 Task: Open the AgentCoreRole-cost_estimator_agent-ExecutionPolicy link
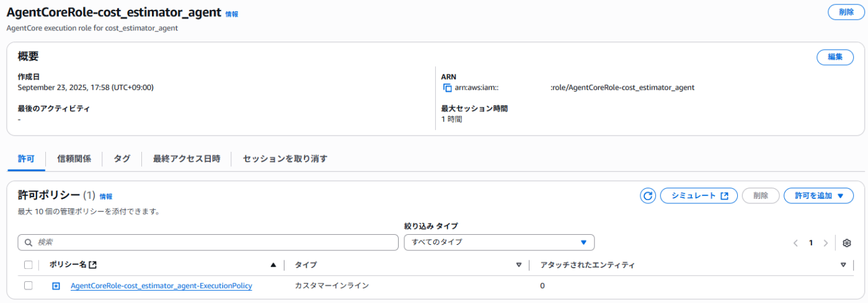click(x=161, y=286)
